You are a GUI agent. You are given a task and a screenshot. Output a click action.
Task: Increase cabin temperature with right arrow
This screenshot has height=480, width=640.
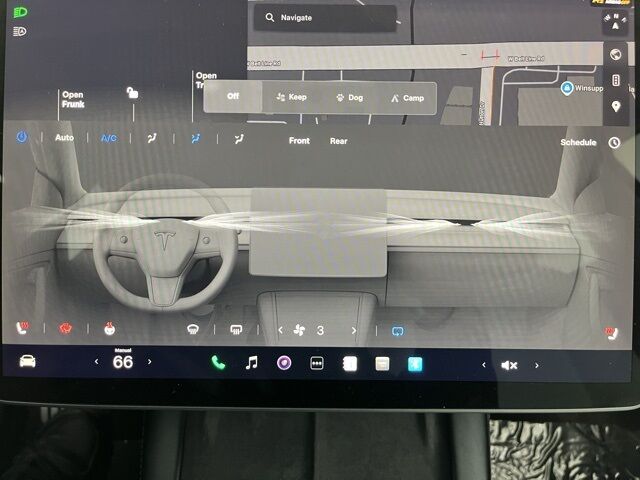149,362
